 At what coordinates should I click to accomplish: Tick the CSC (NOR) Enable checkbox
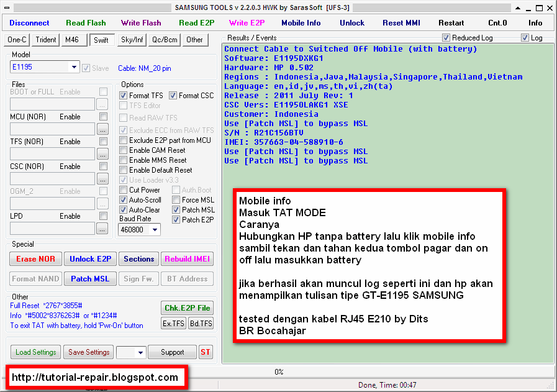pyautogui.click(x=103, y=166)
